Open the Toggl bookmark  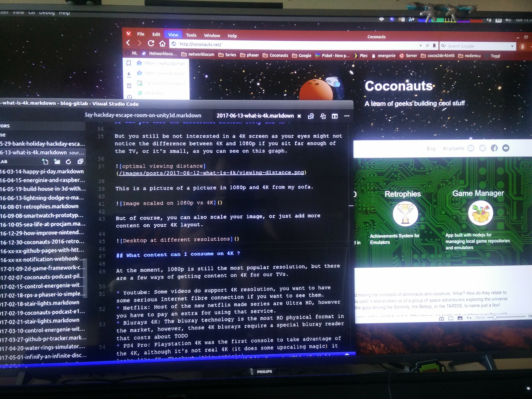pyautogui.click(x=493, y=56)
